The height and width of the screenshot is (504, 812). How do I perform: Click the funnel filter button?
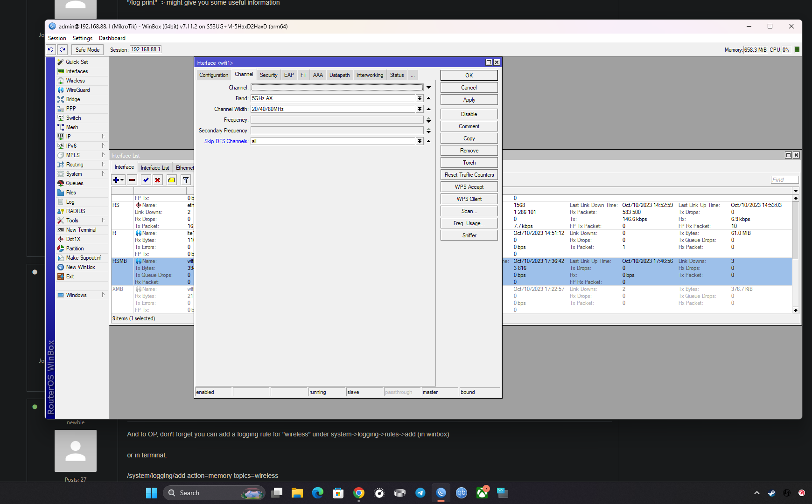click(x=186, y=180)
